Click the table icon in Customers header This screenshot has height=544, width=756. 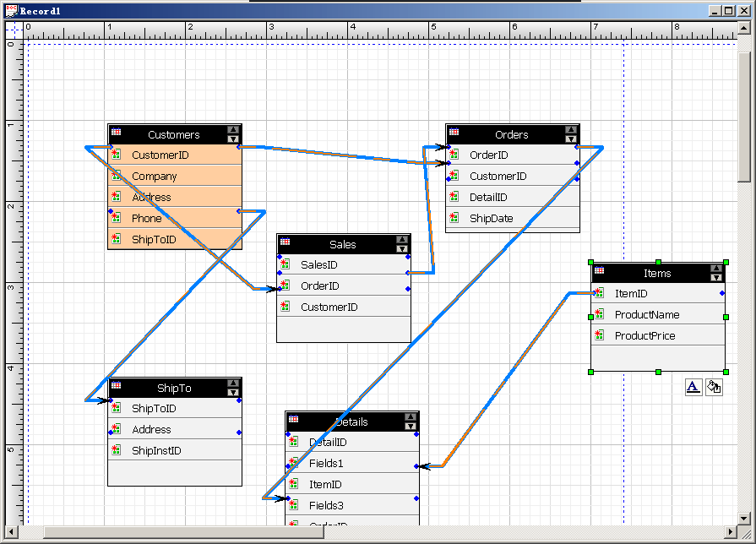pyautogui.click(x=116, y=133)
